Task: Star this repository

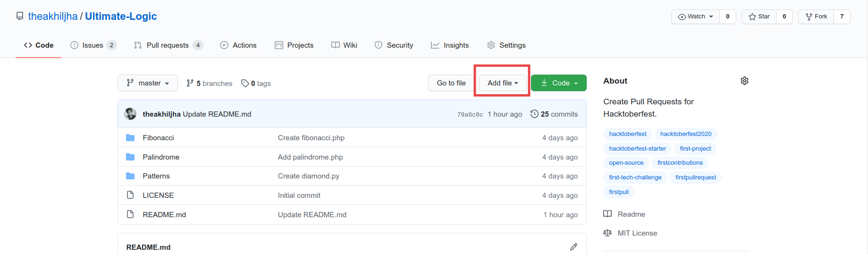Action: coord(759,17)
